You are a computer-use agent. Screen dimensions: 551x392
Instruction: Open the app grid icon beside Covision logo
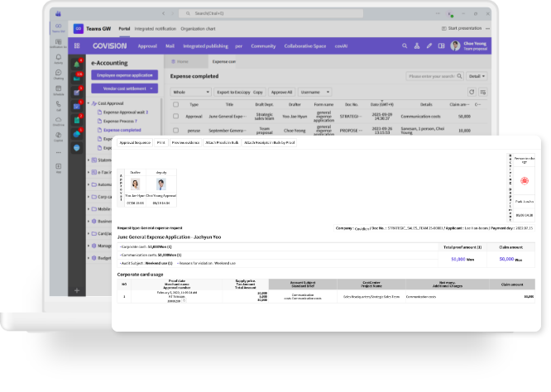78,46
